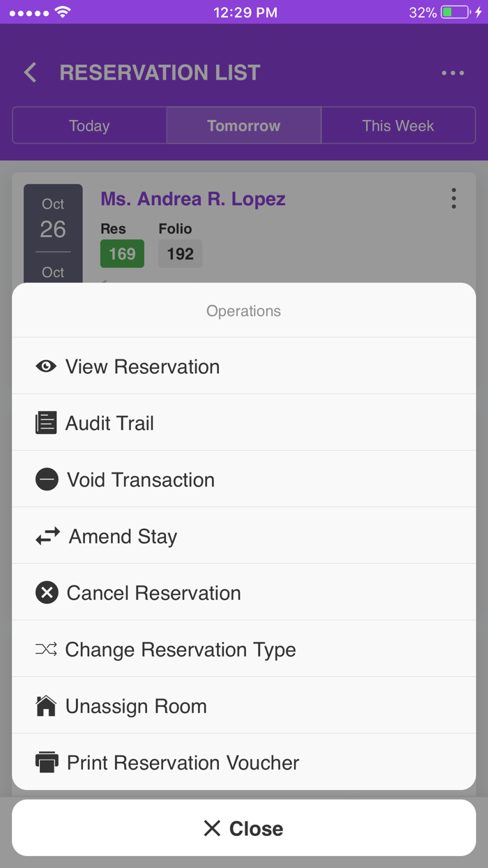Switch to the Today tab
The image size is (488, 868).
(89, 126)
